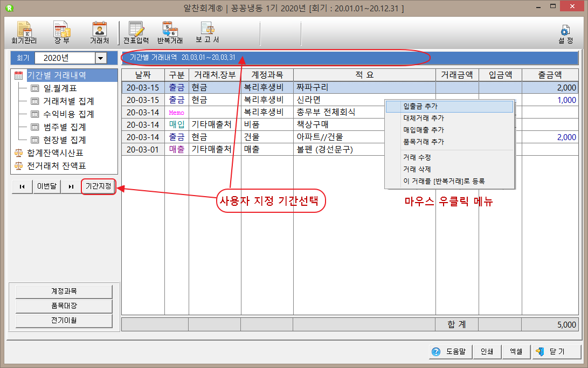The width and height of the screenshot is (588, 368).
Task: Click the 엑셀 export button
Action: click(x=516, y=351)
